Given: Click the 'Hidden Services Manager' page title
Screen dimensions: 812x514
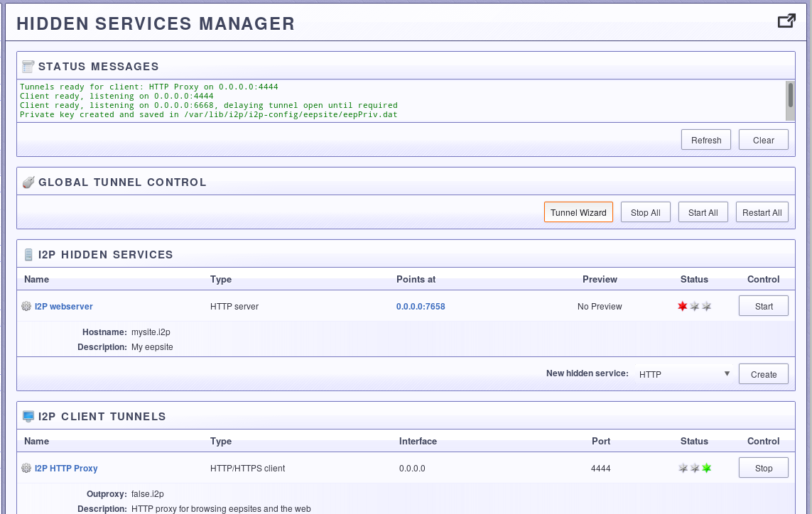Looking at the screenshot, I should (x=156, y=24).
